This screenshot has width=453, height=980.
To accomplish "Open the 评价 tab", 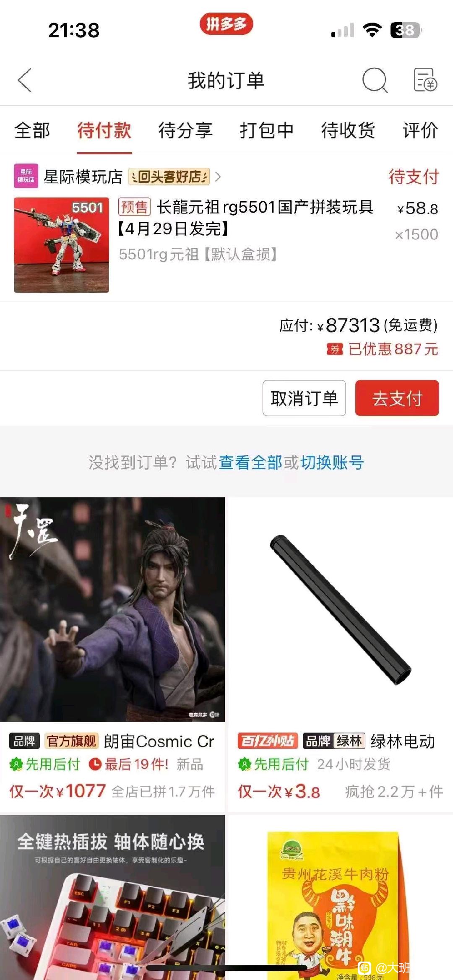I will tap(420, 130).
